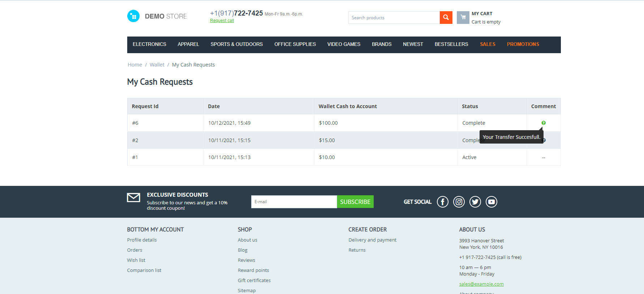Click the store phone number
Screen dimensions: 644x294
[236, 13]
